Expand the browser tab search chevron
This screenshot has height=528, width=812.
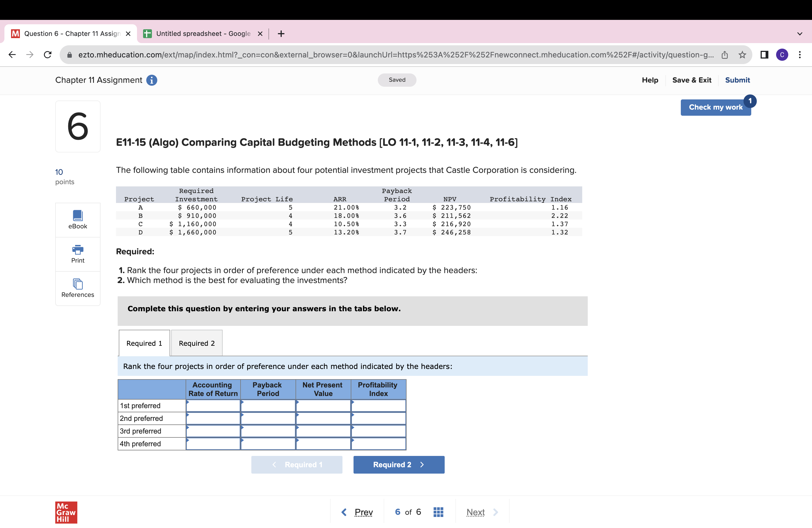click(799, 33)
